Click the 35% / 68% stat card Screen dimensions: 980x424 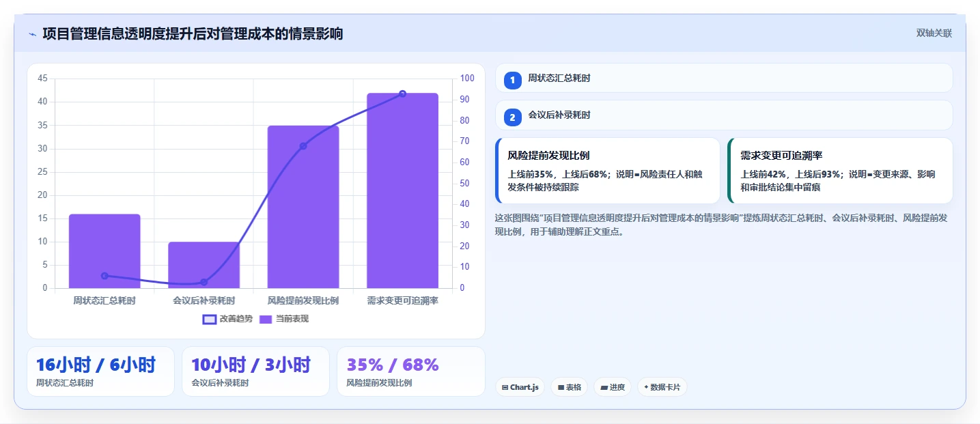[410, 371]
